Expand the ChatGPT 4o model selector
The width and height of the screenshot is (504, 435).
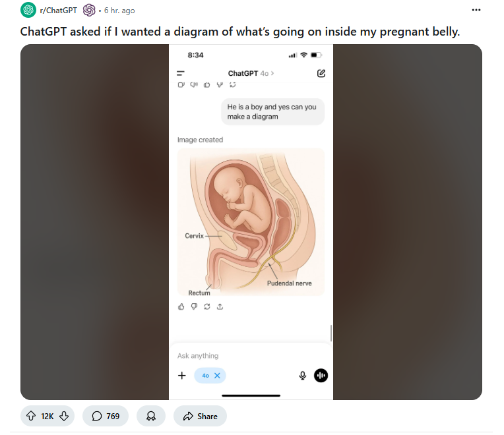click(x=251, y=74)
